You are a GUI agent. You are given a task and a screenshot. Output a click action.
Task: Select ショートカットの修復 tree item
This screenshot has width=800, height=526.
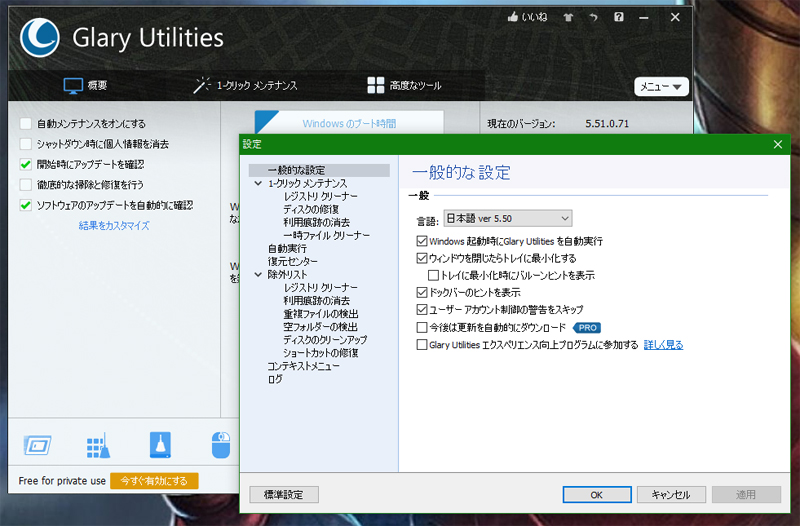pyautogui.click(x=320, y=353)
